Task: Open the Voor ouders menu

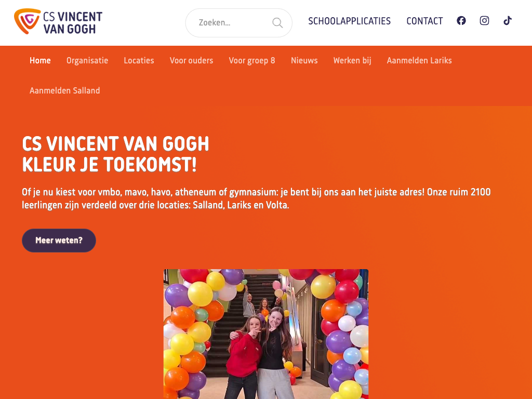Action: [x=191, y=60]
